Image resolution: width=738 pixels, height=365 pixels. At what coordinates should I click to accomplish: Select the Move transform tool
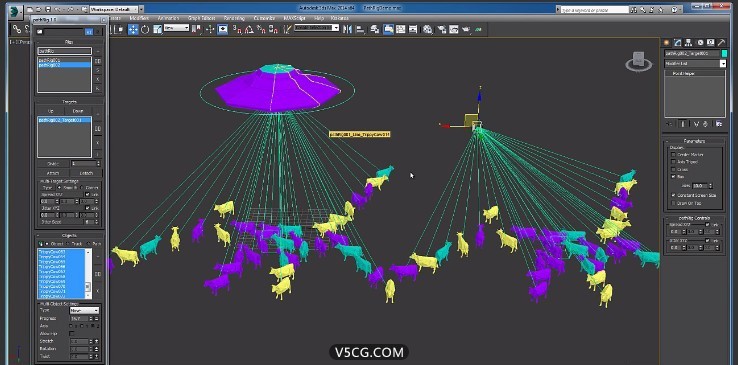133,29
